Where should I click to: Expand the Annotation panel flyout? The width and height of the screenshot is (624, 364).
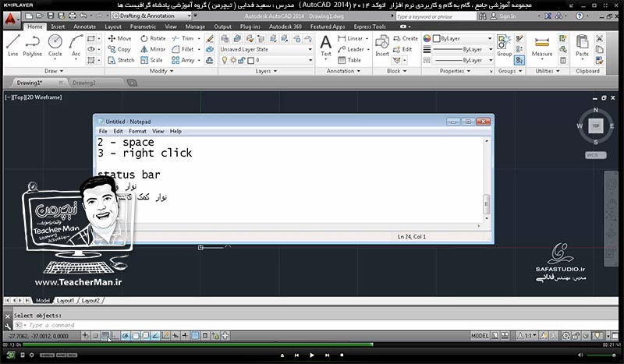click(343, 71)
